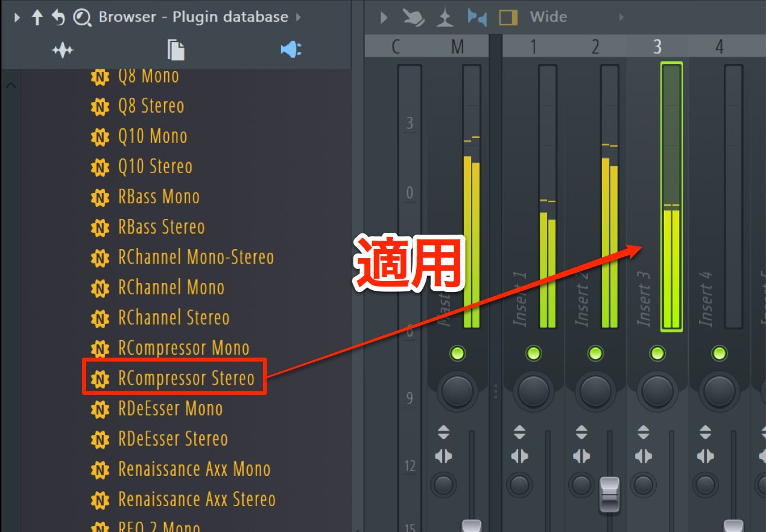The image size is (766, 532).
Task: Click the Master track pan knob
Action: click(x=458, y=391)
